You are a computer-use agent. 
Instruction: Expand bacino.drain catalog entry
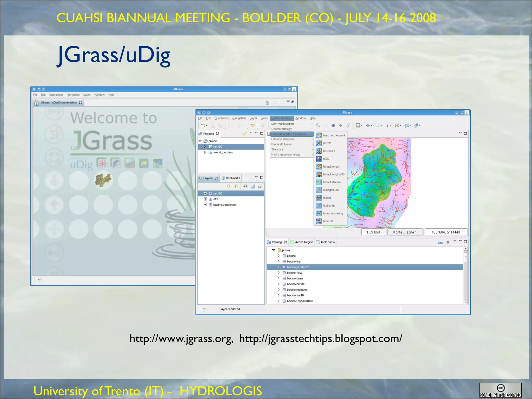coord(278,278)
